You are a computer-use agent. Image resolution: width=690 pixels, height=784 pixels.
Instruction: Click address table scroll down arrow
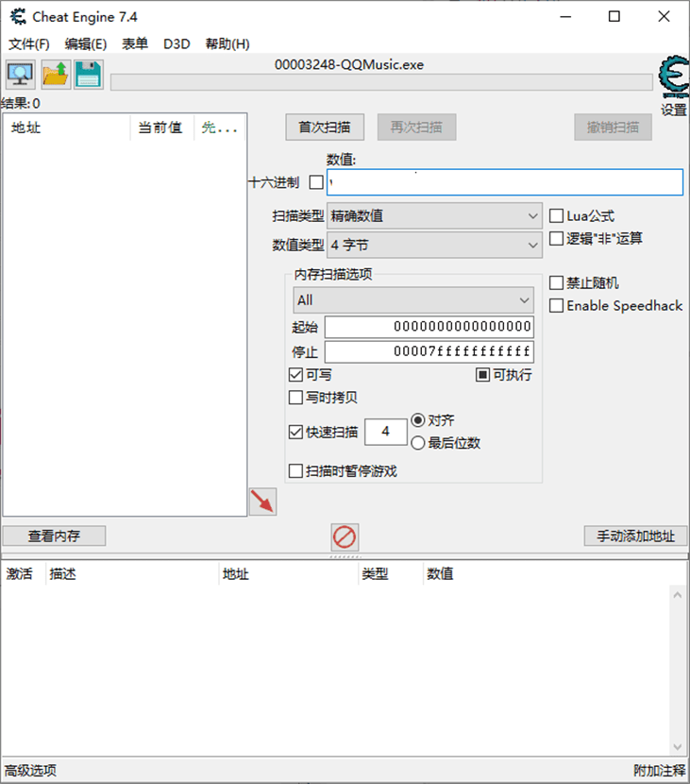click(x=678, y=747)
